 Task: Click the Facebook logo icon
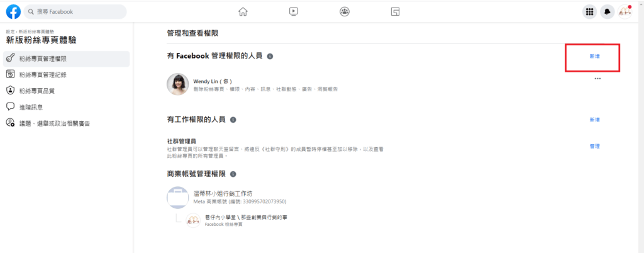pyautogui.click(x=13, y=11)
